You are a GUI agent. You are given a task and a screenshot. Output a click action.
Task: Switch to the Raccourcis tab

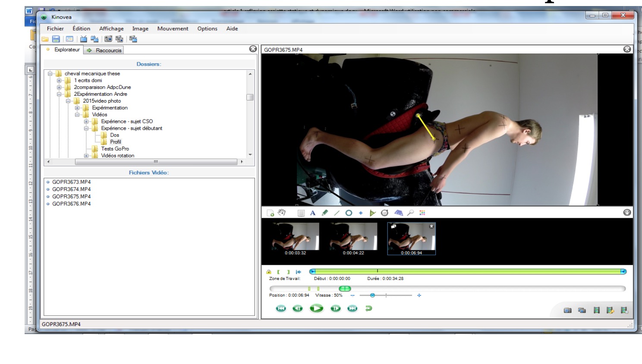pos(104,50)
